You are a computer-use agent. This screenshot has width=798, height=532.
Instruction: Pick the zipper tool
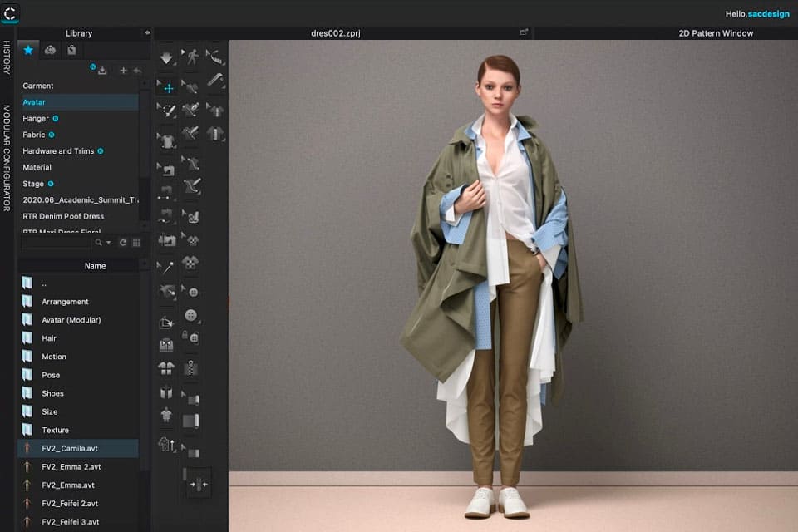point(192,367)
